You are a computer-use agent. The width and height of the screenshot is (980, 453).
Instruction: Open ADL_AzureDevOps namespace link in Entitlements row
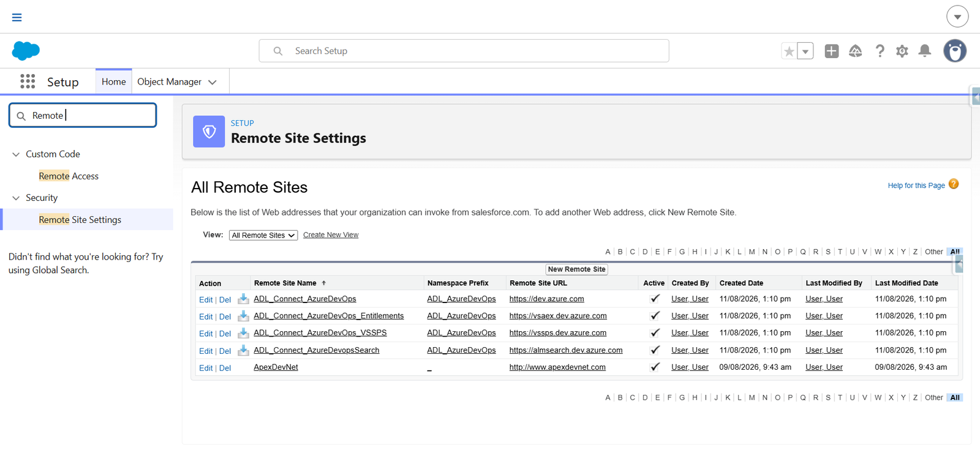coord(461,316)
